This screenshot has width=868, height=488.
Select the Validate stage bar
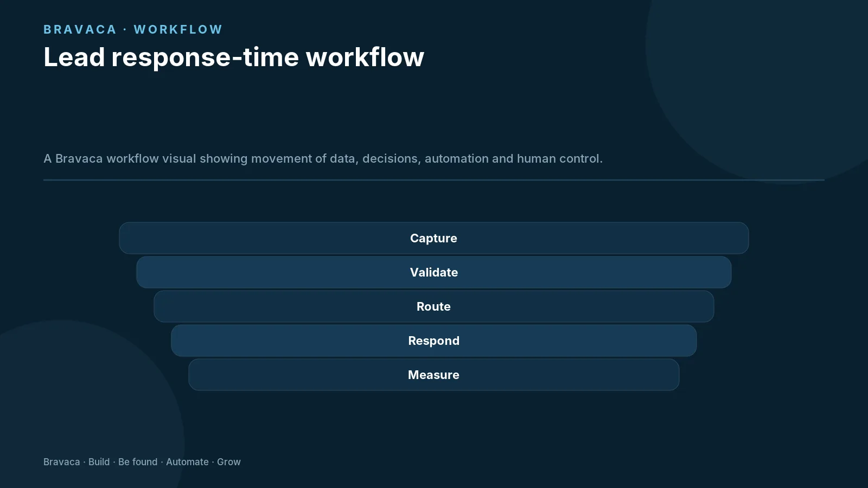click(x=434, y=272)
